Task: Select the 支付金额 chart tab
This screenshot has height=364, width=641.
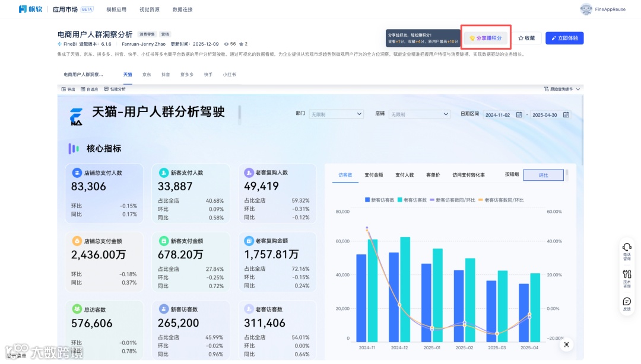Action: 374,175
